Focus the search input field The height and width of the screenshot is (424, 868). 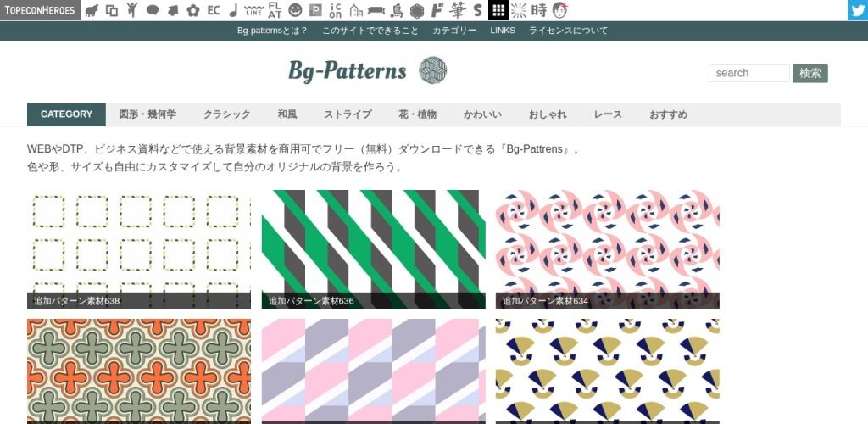click(748, 73)
